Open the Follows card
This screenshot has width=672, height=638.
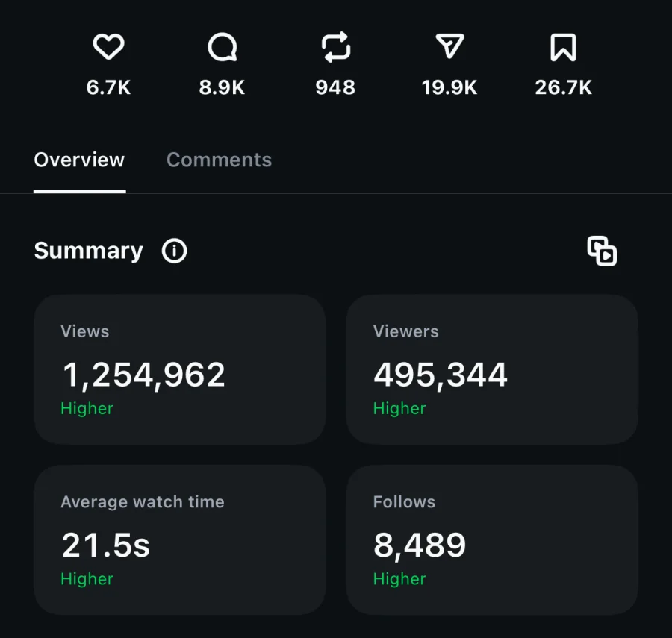[492, 540]
